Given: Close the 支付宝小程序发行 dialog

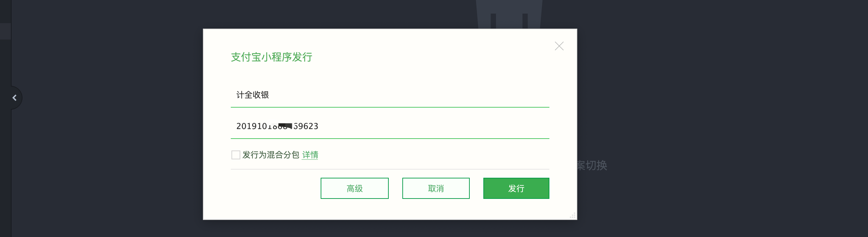Looking at the screenshot, I should pos(559,46).
